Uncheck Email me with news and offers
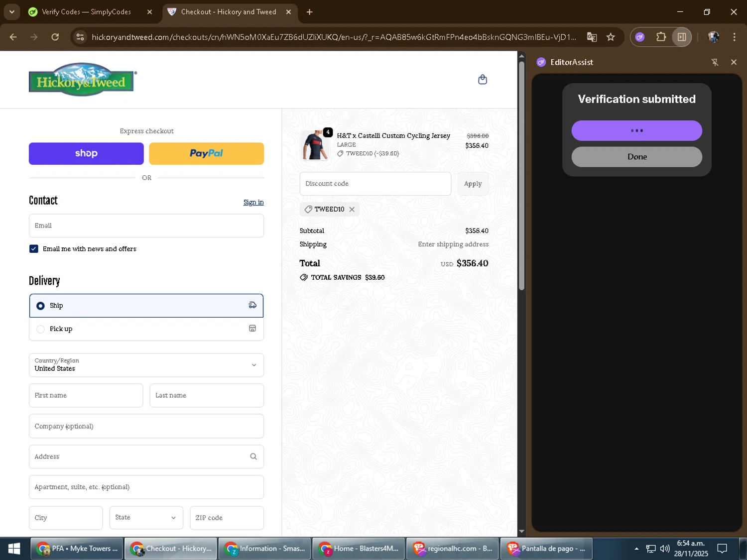 [x=34, y=249]
